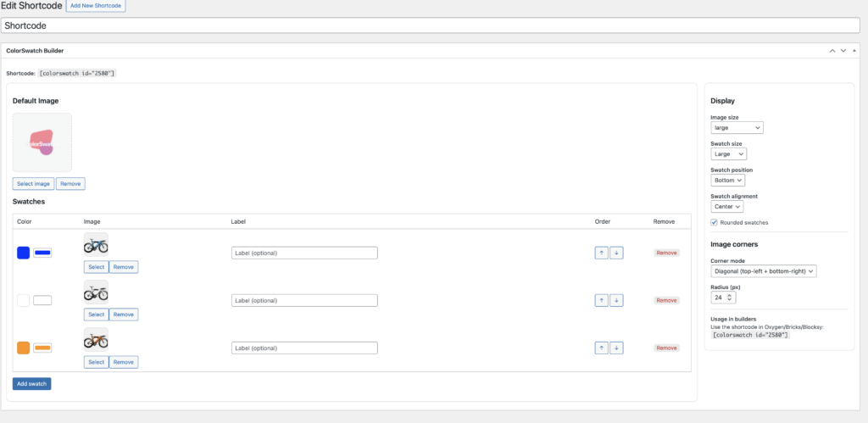Open the orange swatch color picker

tap(42, 348)
